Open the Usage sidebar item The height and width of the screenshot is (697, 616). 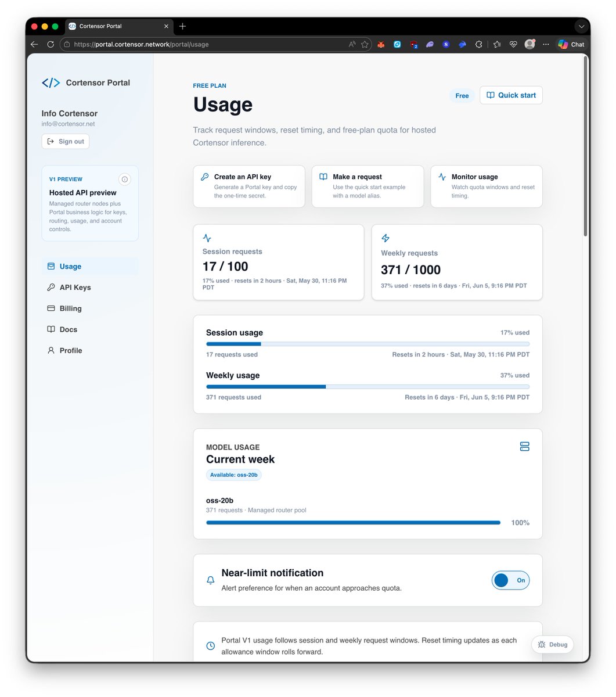click(x=90, y=267)
